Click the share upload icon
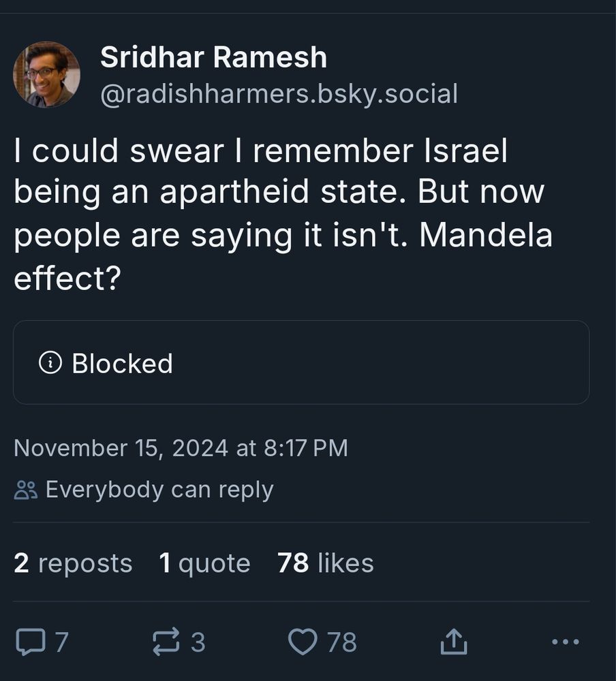This screenshot has height=681, width=616. coord(454,642)
